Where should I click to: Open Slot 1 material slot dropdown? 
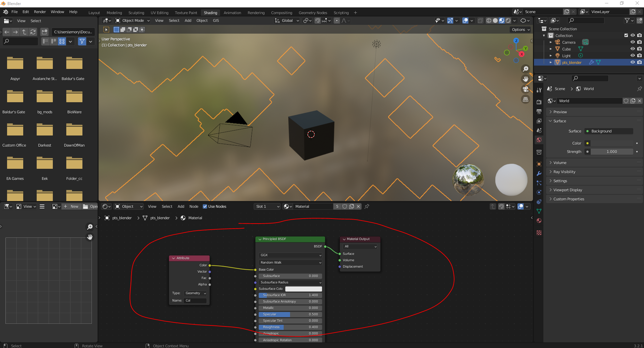267,206
